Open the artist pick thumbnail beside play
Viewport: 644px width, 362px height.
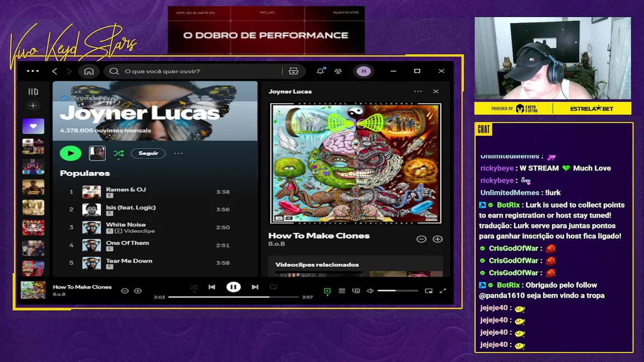pyautogui.click(x=97, y=153)
